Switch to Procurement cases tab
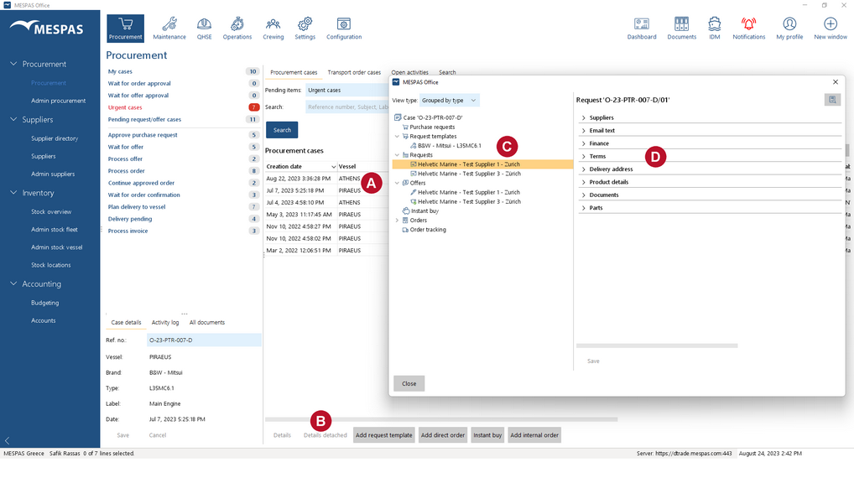This screenshot has width=854, height=504. (x=294, y=72)
